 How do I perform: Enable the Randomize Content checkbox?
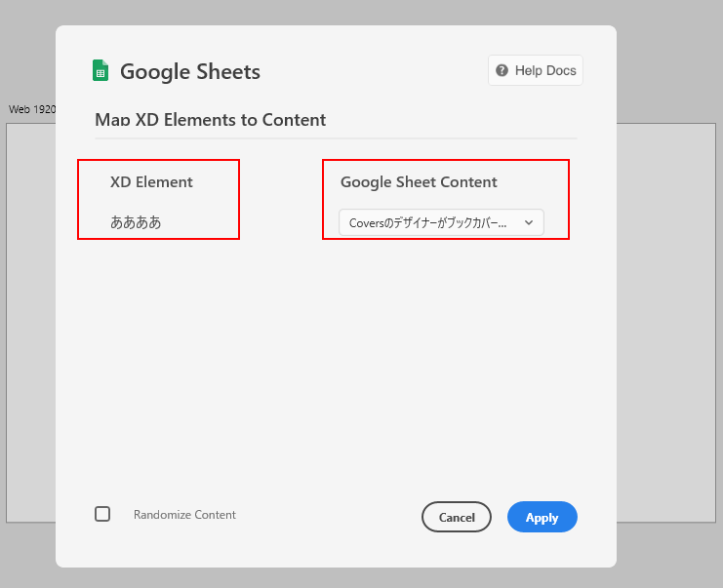[102, 514]
